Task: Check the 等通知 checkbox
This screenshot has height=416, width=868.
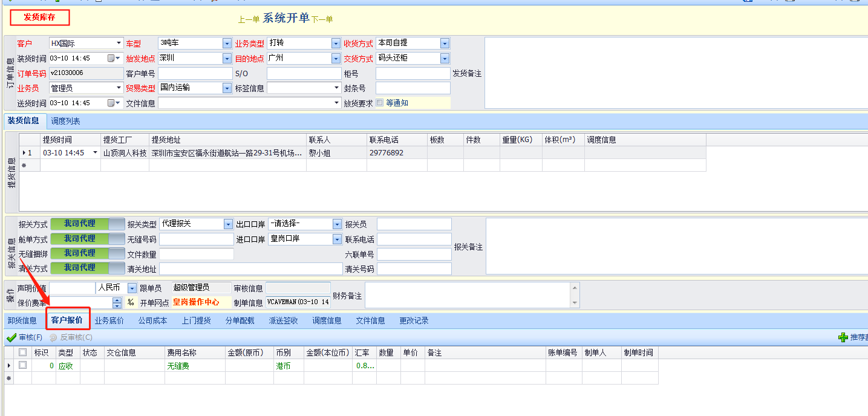Action: pos(380,103)
